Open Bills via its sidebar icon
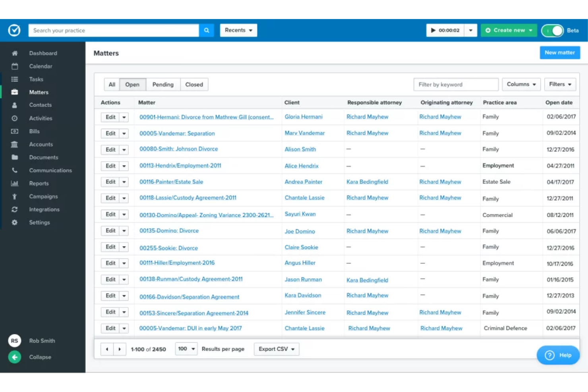Viewport: 588px width, 392px height. point(14,131)
